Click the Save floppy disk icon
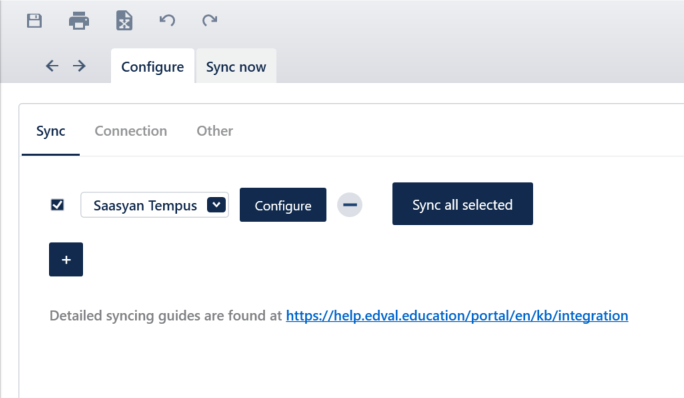Screen dimensions: 684x398 tap(34, 21)
